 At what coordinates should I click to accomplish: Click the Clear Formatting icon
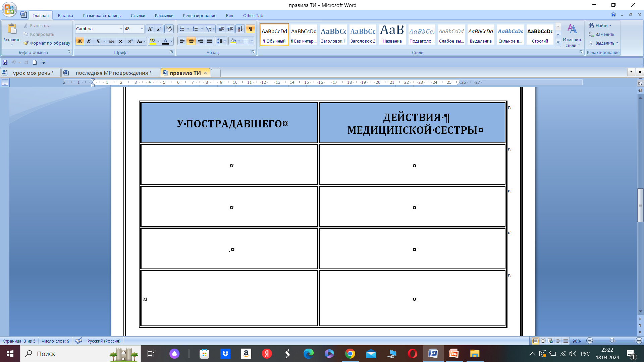coord(169,29)
